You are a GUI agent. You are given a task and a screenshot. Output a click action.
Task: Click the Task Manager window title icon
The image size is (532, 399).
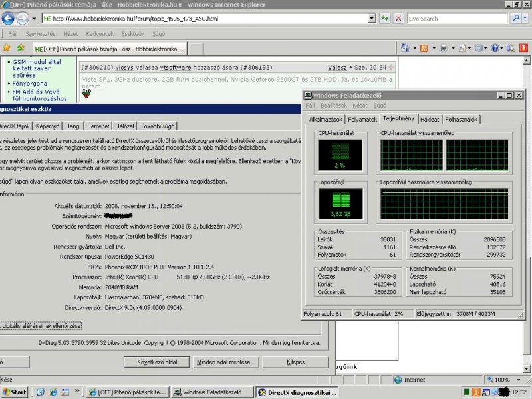[x=307, y=95]
